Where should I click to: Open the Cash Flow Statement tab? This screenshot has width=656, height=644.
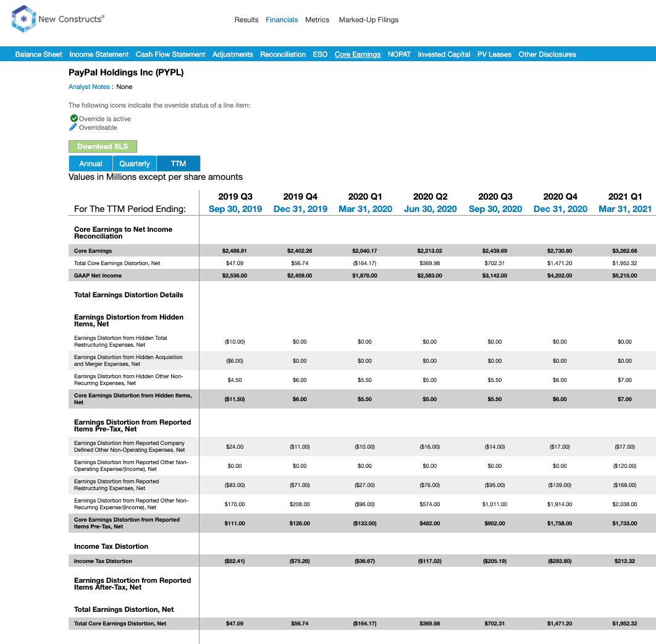170,54
